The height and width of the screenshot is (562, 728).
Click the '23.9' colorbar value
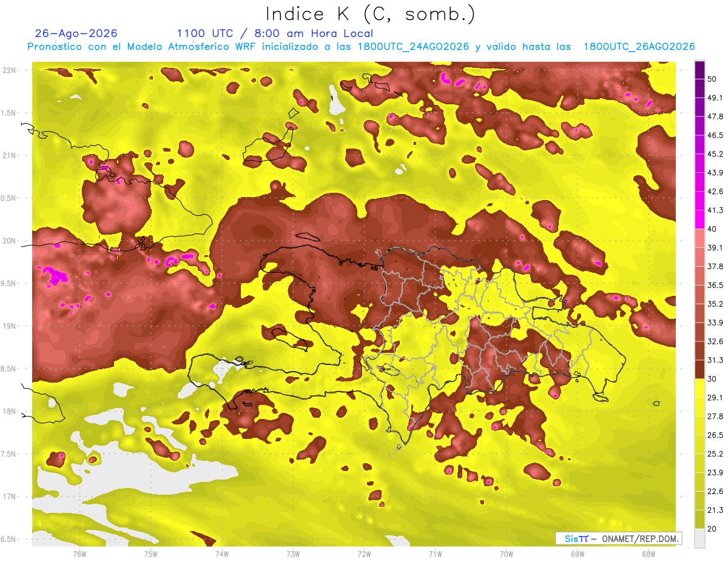coord(715,472)
